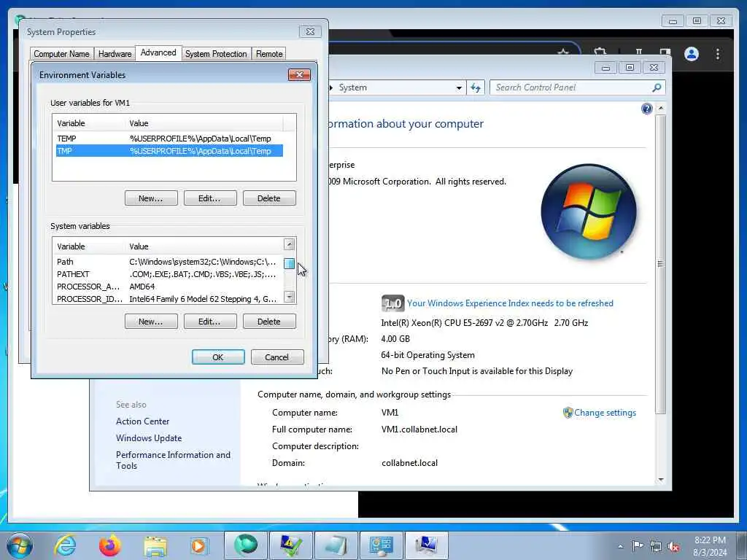Launch Internet Explorer from the taskbar
This screenshot has width=747, height=560.
pyautogui.click(x=65, y=545)
